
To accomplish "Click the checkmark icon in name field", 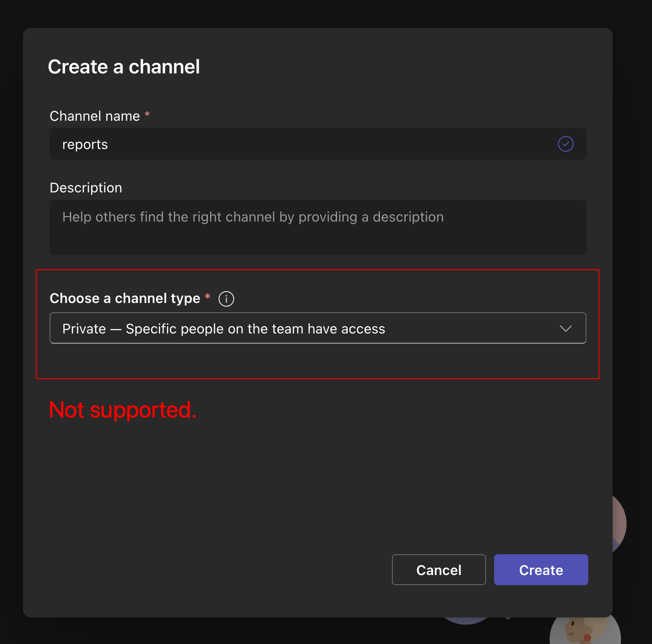I will click(x=565, y=144).
